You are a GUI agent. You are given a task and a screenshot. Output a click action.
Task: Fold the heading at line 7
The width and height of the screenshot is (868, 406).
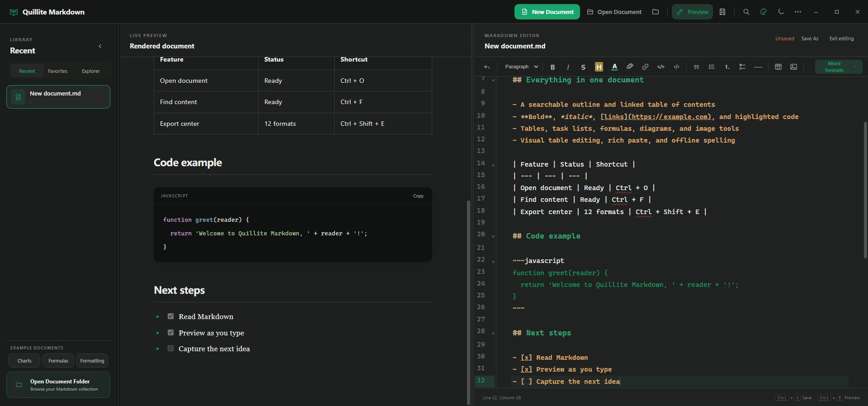[493, 81]
